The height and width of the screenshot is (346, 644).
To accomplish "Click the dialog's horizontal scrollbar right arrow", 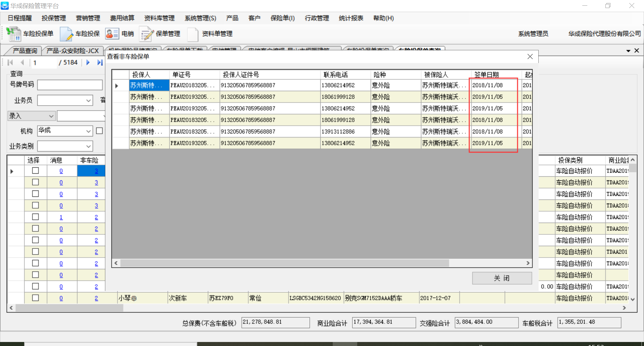I will pyautogui.click(x=528, y=263).
